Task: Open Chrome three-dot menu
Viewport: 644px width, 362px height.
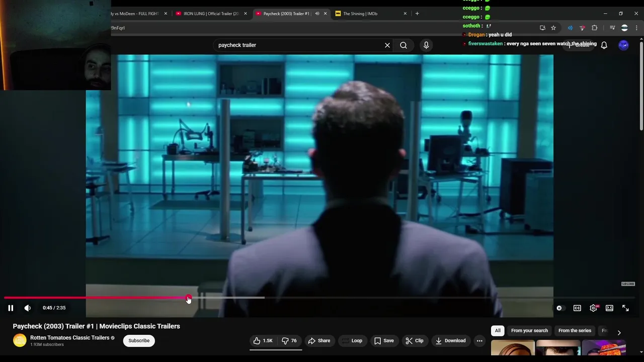Action: tap(636, 28)
